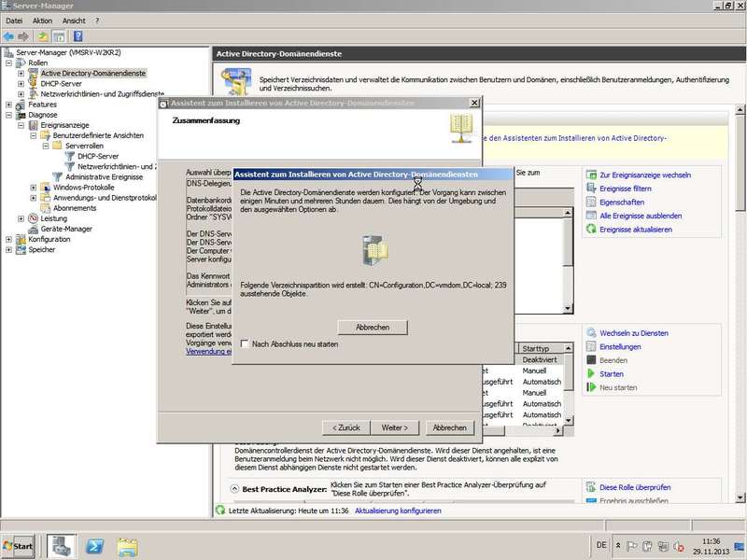Image resolution: width=747 pixels, height=560 pixels.
Task: Click the Ereignisse filtern funnel icon
Action: coord(589,189)
